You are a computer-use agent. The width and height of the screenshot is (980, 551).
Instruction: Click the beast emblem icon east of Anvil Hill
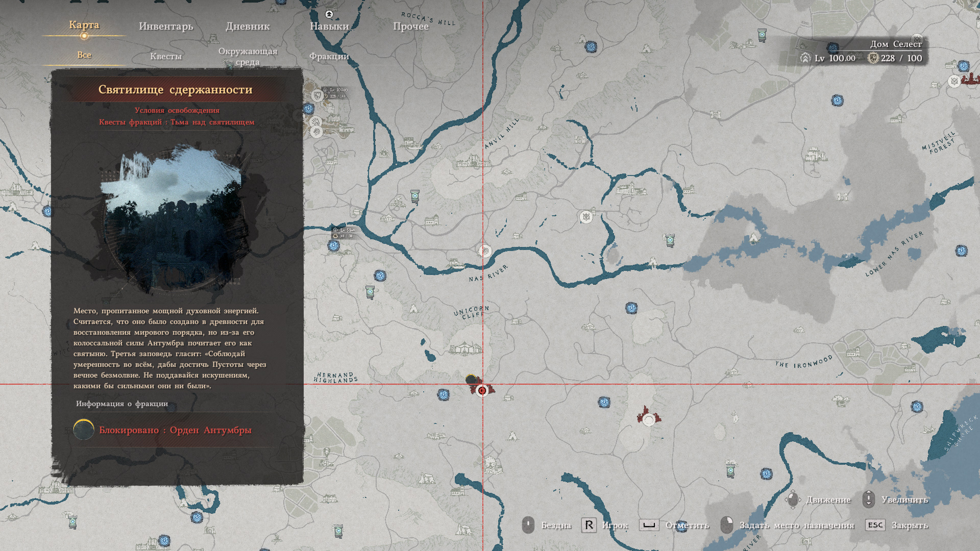(x=586, y=217)
